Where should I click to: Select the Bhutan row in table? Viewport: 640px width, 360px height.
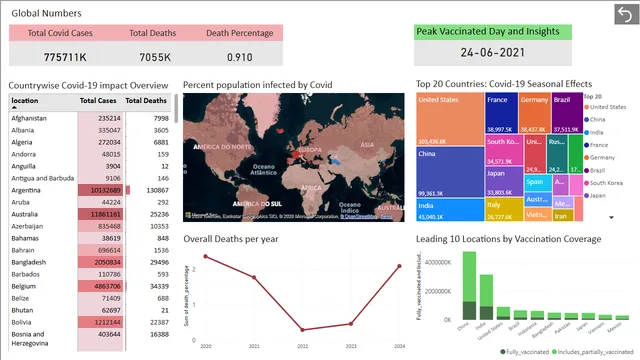pyautogui.click(x=90, y=310)
